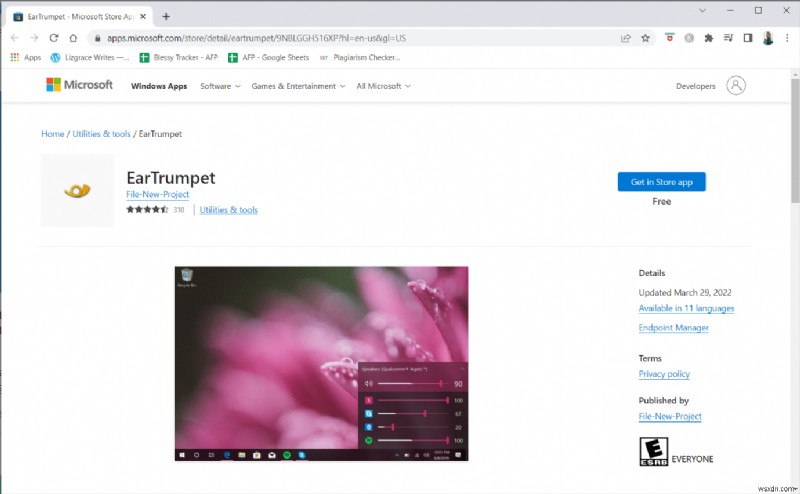Open the Endpoint Manager link

click(673, 328)
